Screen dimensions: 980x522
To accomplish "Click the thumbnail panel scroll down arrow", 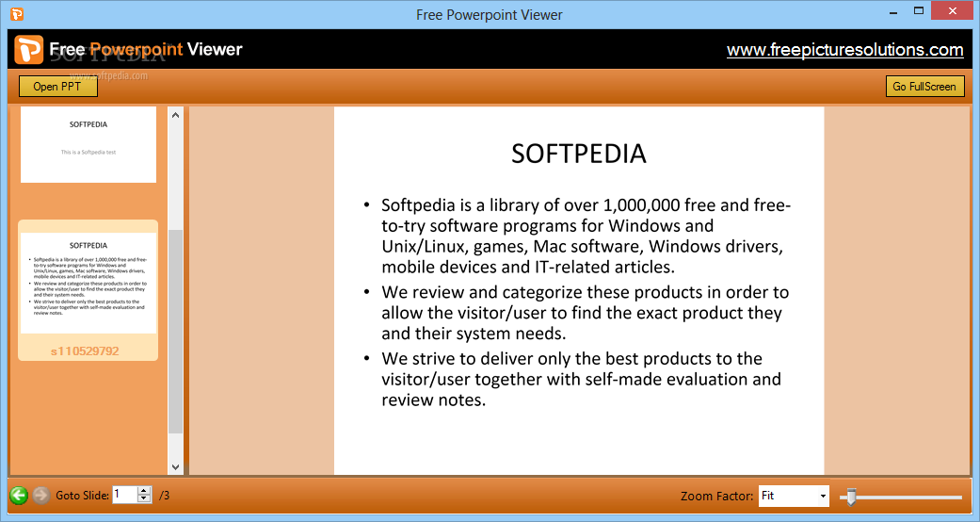I will pos(176,467).
